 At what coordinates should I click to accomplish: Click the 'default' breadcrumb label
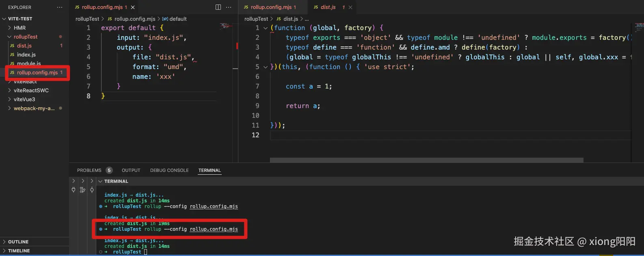coord(178,19)
